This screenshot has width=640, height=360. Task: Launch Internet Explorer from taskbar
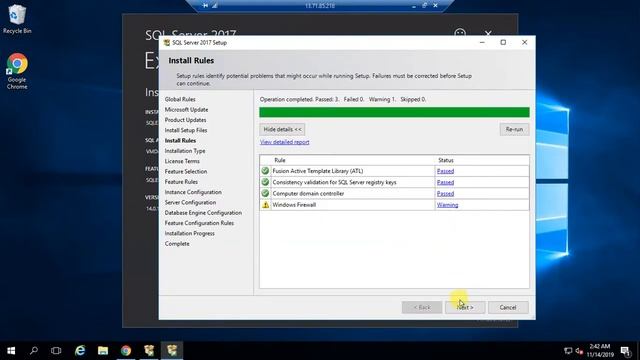pos(80,350)
